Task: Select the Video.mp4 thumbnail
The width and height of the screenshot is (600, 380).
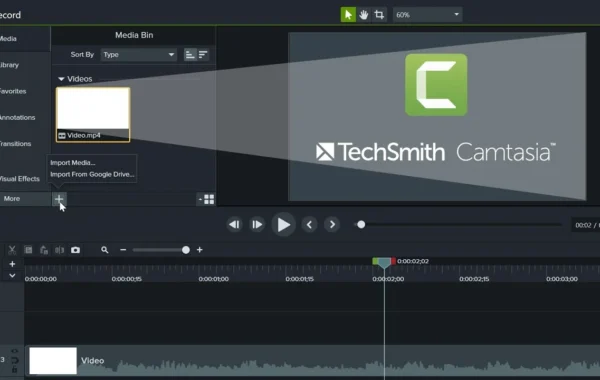Action: pos(93,114)
